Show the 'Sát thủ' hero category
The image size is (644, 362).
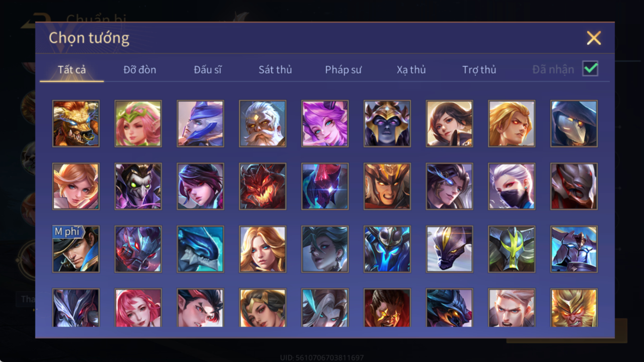275,70
